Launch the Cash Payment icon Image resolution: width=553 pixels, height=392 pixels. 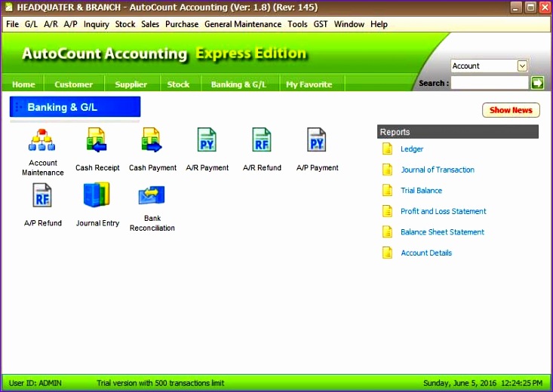coord(152,139)
